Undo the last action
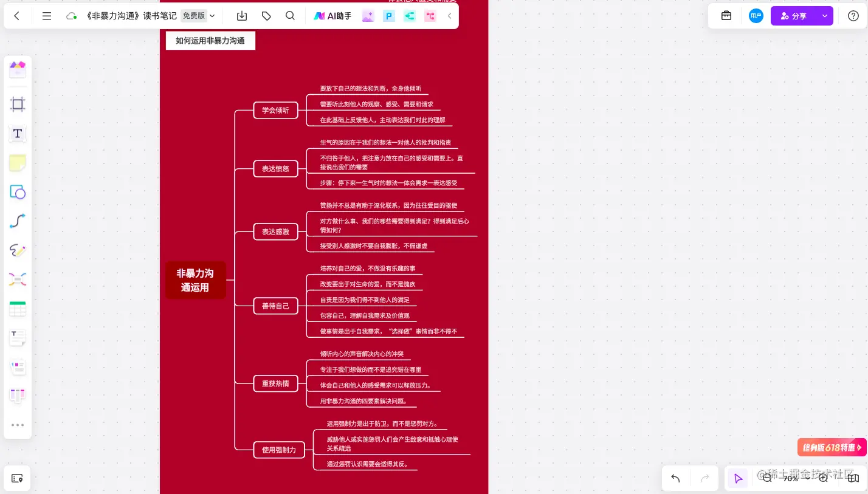Viewport: 868px width, 494px height. [675, 478]
